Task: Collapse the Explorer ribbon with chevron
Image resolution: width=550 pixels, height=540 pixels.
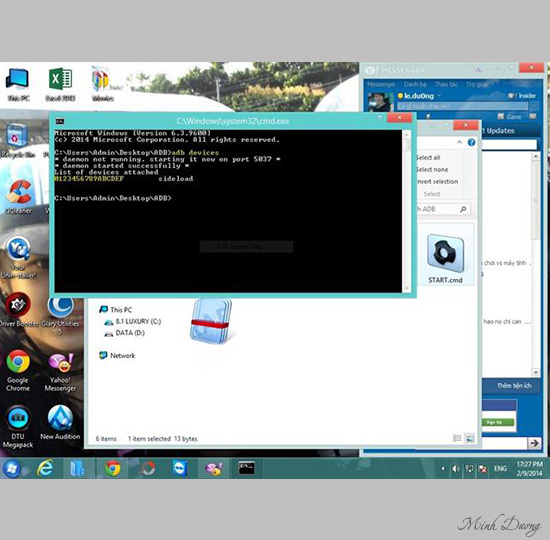Action: 460,142
